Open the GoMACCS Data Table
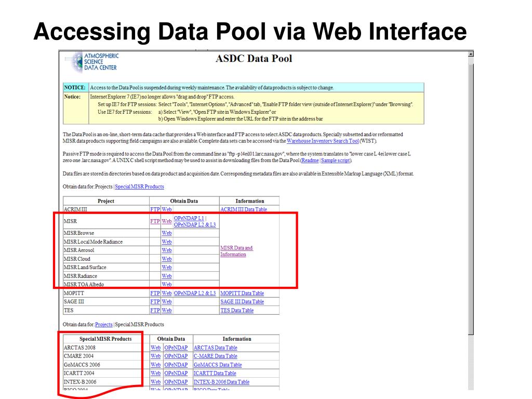Image resolution: width=532 pixels, height=399 pixels. [218, 365]
